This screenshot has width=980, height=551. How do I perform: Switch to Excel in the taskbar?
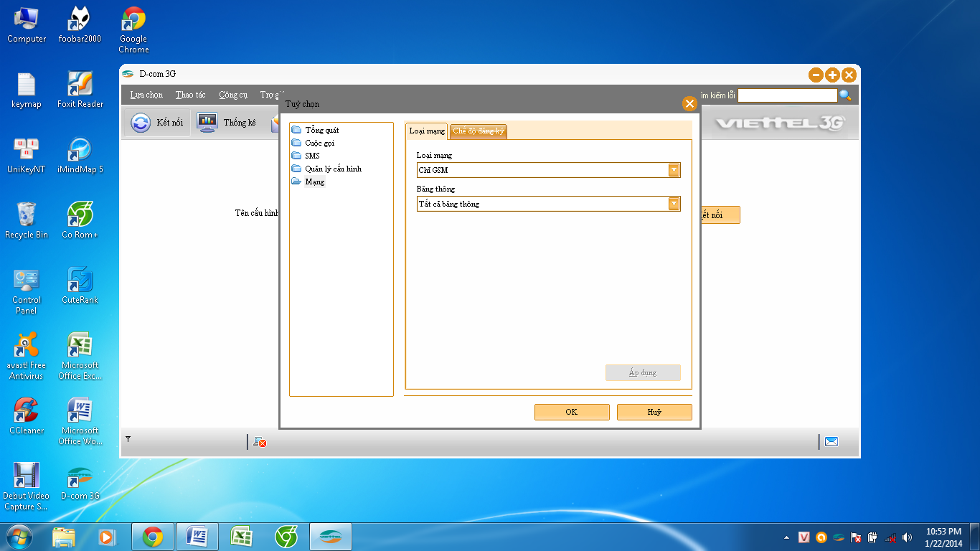coord(241,537)
